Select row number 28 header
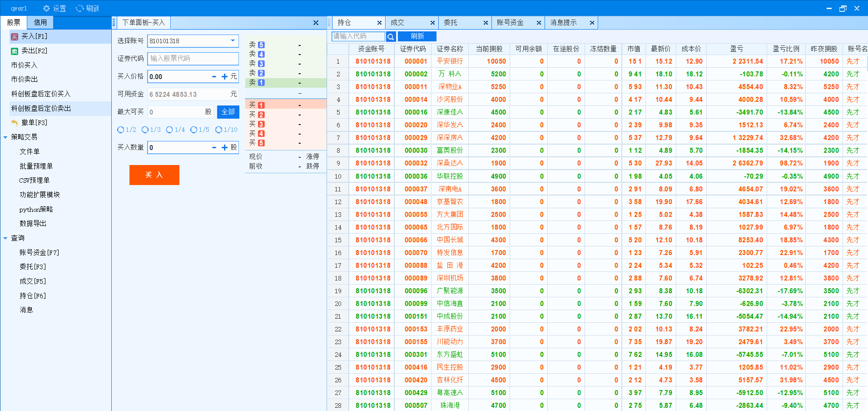Screen dimensions: 868x411 pyautogui.click(x=338, y=406)
